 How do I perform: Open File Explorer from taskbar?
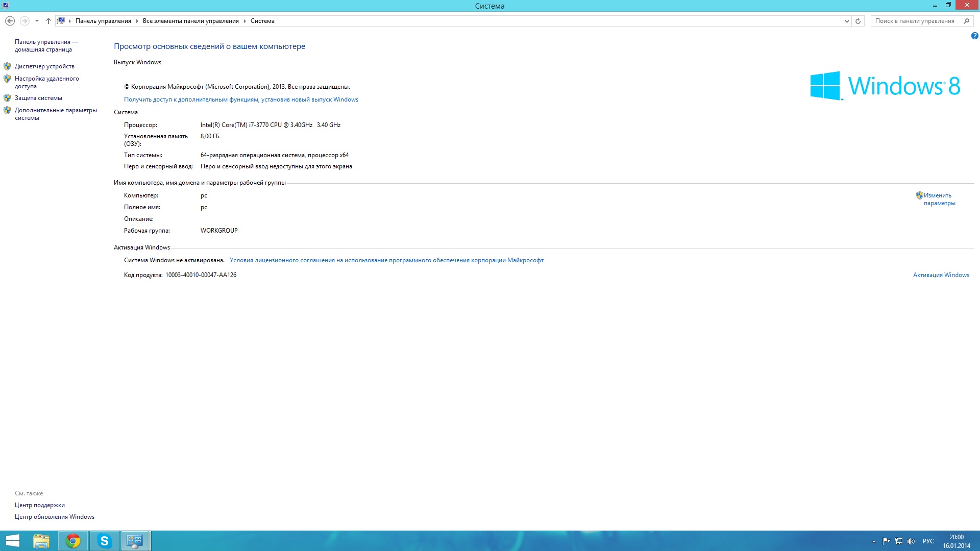[41, 541]
